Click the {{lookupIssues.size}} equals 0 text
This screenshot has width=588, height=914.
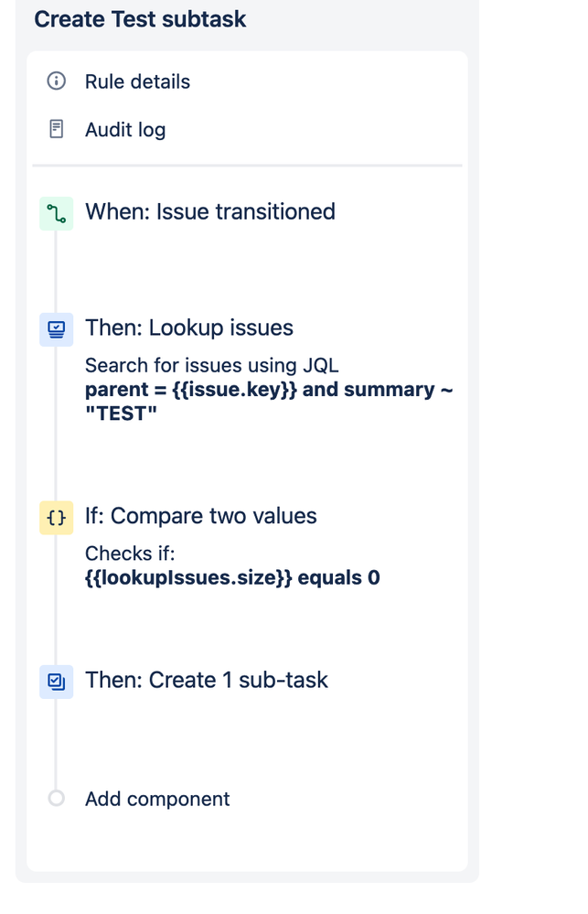(232, 577)
